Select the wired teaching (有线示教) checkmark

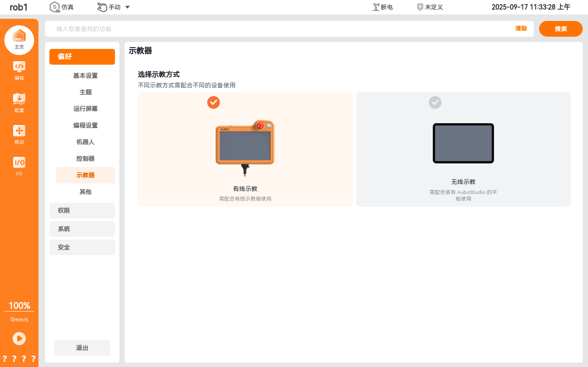[x=213, y=102]
